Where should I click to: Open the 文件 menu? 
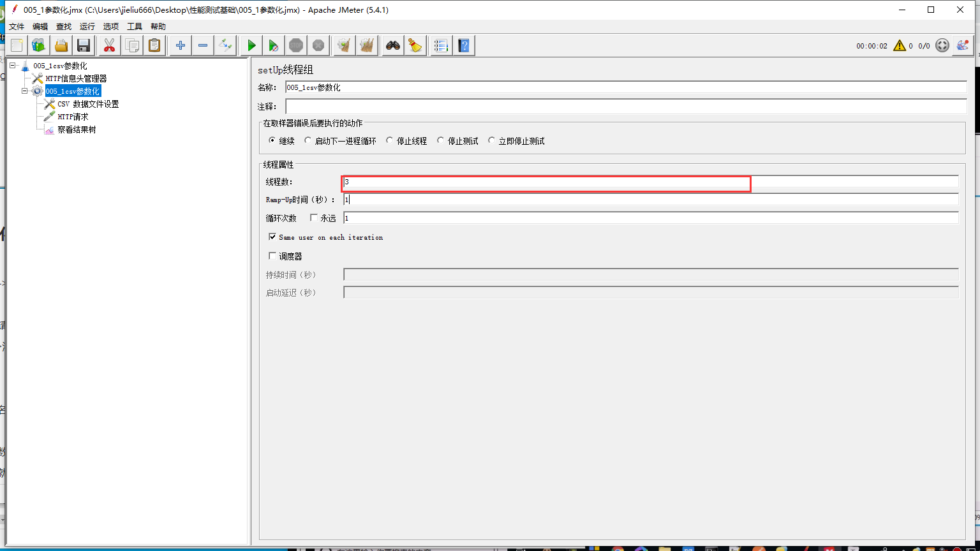[x=17, y=26]
